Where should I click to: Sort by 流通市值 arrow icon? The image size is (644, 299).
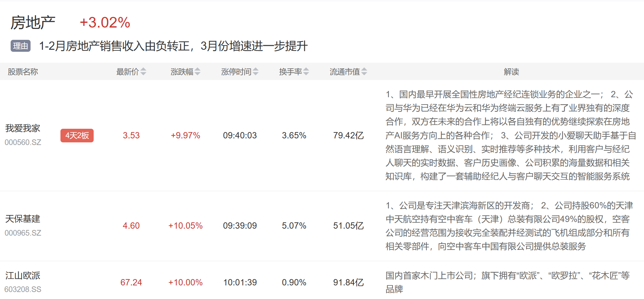pos(364,72)
